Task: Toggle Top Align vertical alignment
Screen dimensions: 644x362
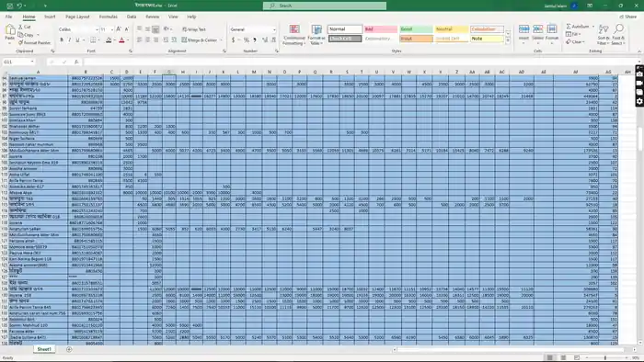Action: pos(140,29)
